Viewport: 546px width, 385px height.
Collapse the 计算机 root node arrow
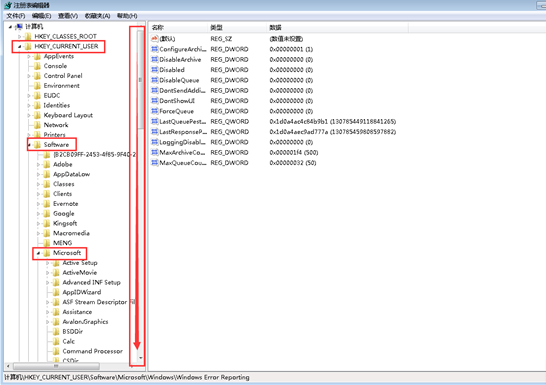coord(10,27)
